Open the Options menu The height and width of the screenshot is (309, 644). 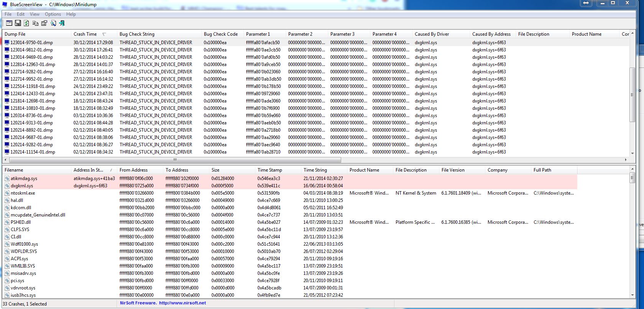53,14
